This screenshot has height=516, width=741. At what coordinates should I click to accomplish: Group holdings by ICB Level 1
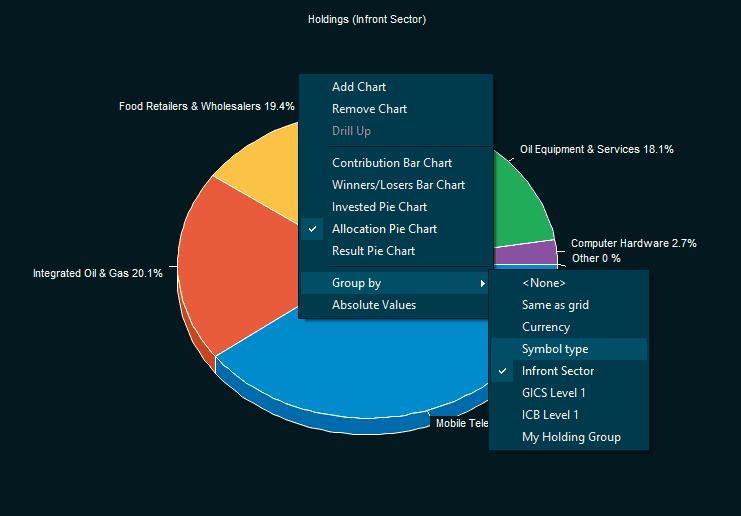569,415
